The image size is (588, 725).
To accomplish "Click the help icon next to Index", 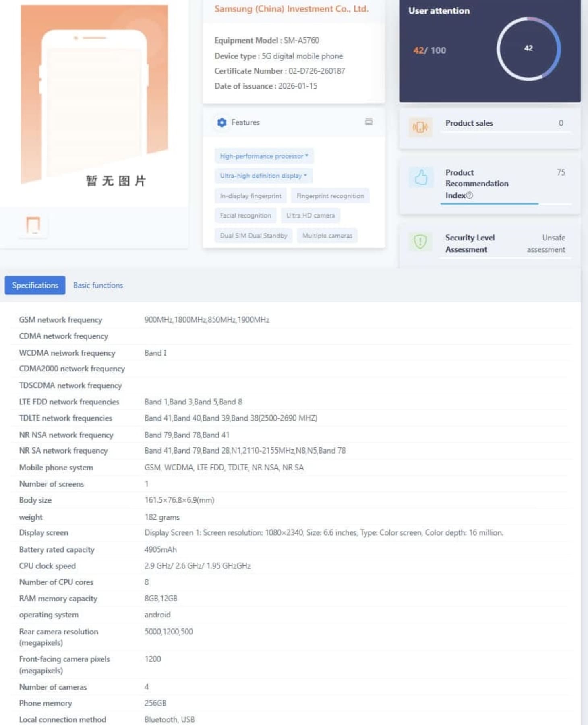I will tap(469, 195).
